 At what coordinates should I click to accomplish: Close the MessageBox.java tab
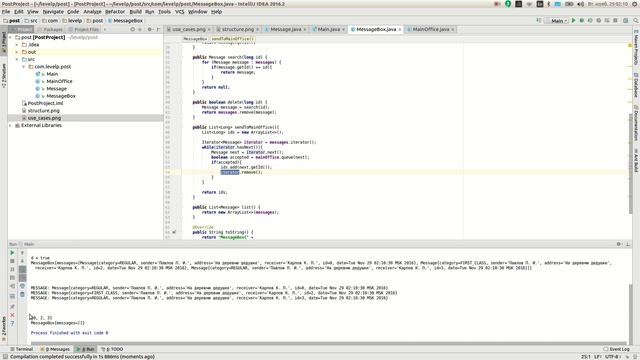point(400,29)
